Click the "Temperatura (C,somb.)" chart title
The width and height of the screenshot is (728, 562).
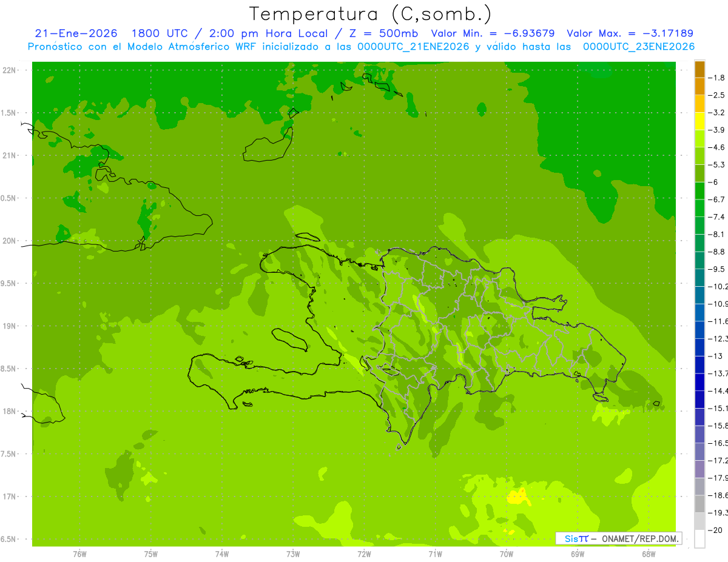[x=370, y=15]
